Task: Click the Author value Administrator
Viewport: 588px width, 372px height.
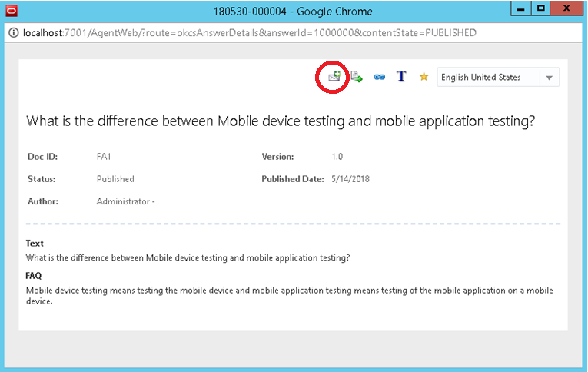Action: (125, 201)
